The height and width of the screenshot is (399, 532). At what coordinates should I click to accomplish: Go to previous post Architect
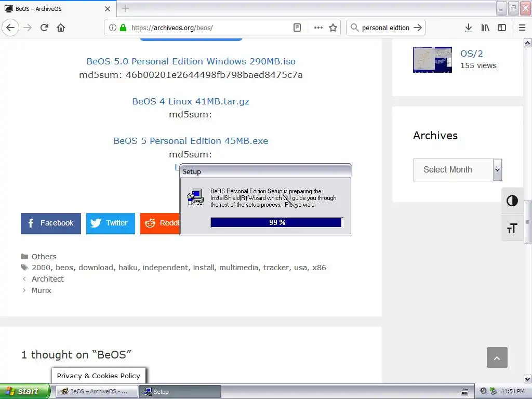pos(47,279)
